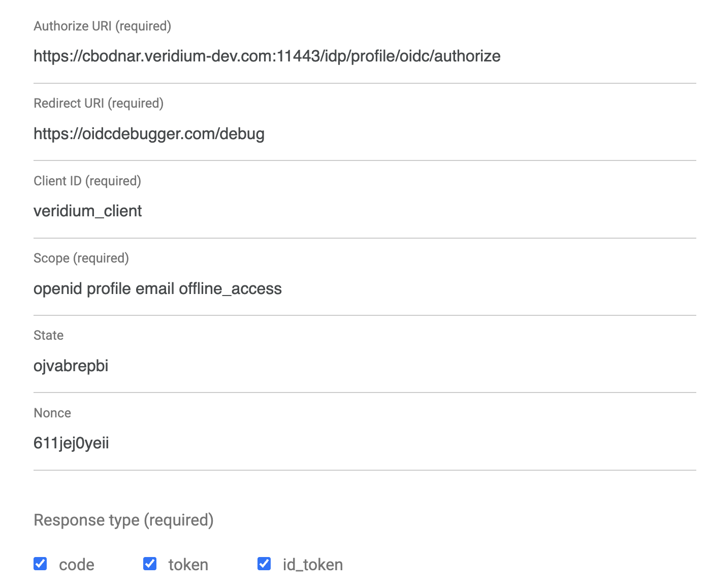This screenshot has height=588, width=710.
Task: Click the State field showing ojvabrepbi
Action: [x=364, y=366]
